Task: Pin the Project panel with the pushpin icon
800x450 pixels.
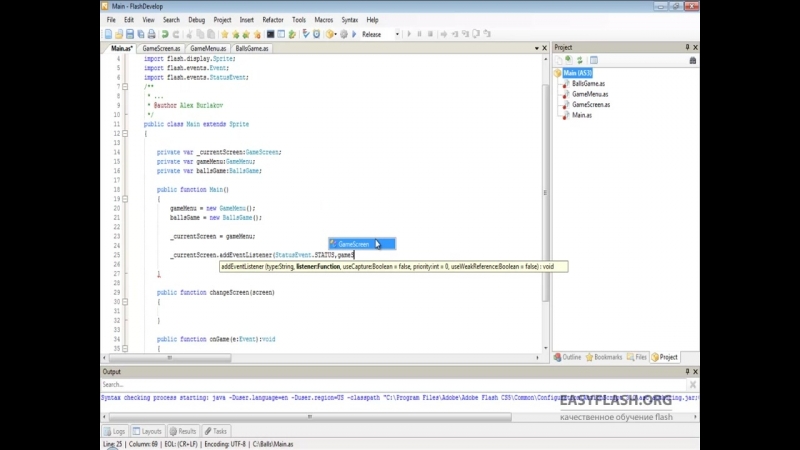Action: tap(687, 47)
